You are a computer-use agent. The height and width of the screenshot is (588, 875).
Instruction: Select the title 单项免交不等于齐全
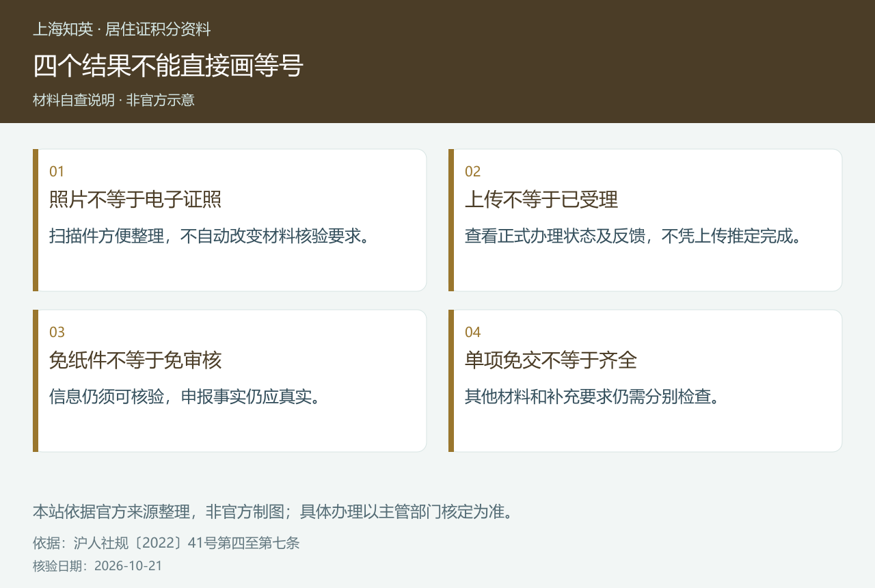pyautogui.click(x=551, y=360)
